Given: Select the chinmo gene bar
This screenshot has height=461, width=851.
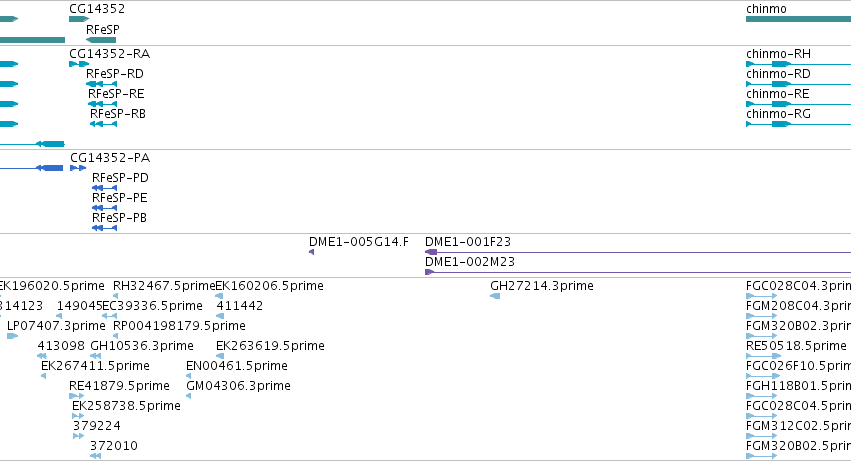Looking at the screenshot, I should [798, 19].
